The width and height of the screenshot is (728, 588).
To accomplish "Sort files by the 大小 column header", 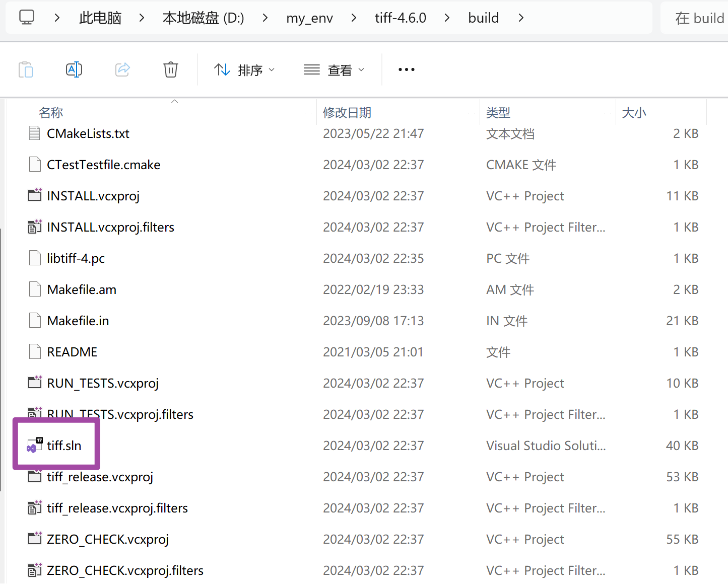I will 634,112.
